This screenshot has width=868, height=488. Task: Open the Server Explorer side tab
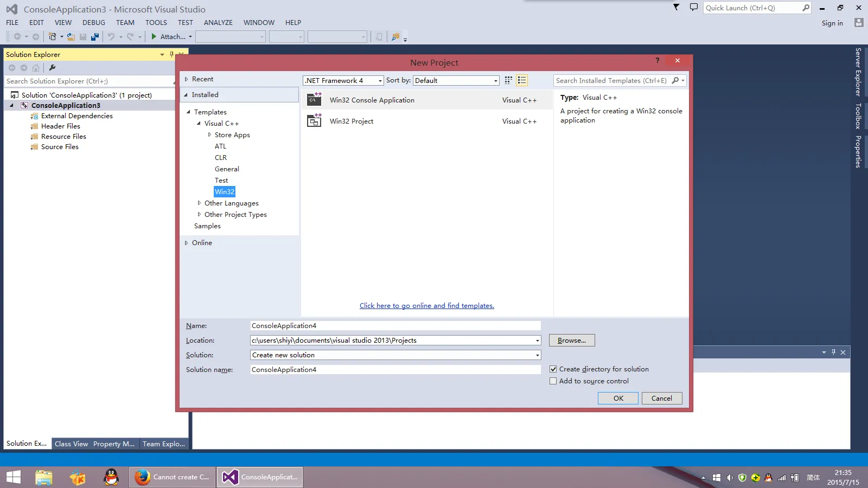point(858,72)
